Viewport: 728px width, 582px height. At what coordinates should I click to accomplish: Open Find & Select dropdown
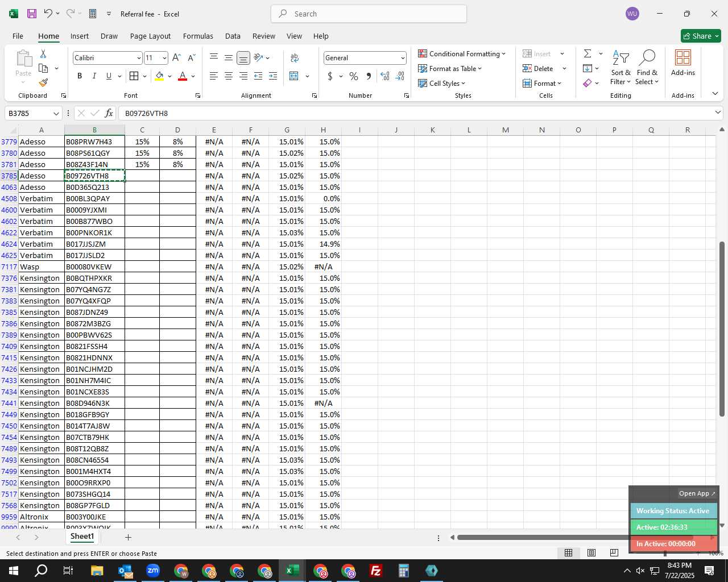647,68
